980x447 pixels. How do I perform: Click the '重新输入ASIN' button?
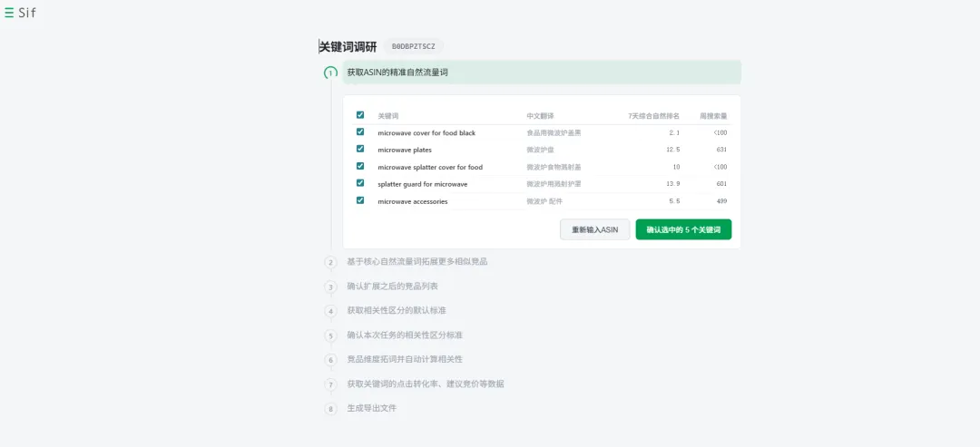(594, 229)
